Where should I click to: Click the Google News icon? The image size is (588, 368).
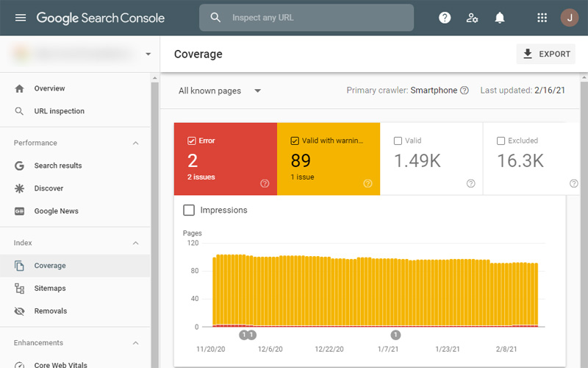pos(19,211)
